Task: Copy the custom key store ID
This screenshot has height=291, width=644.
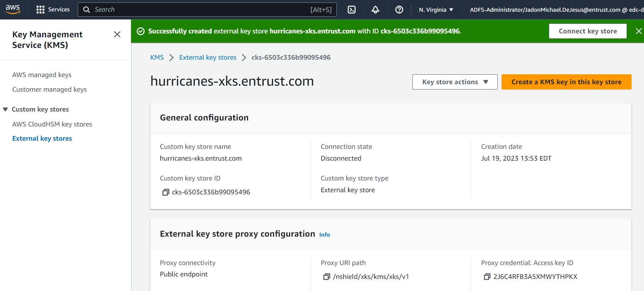Action: (166, 192)
